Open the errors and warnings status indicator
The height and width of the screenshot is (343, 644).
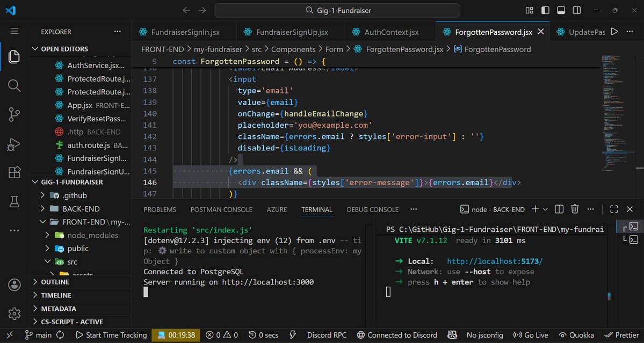tap(222, 335)
